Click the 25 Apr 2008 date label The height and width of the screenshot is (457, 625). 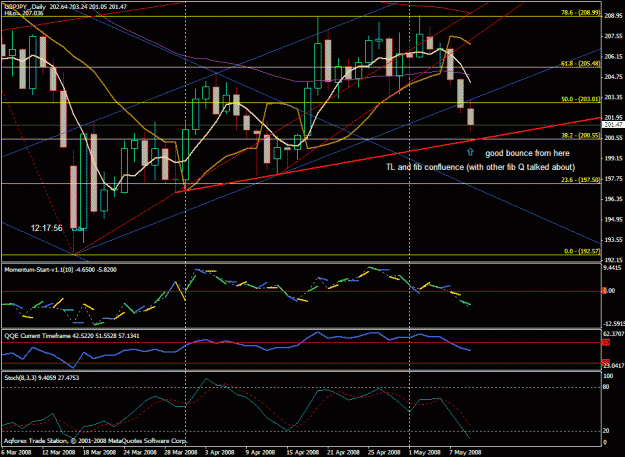[x=384, y=453]
